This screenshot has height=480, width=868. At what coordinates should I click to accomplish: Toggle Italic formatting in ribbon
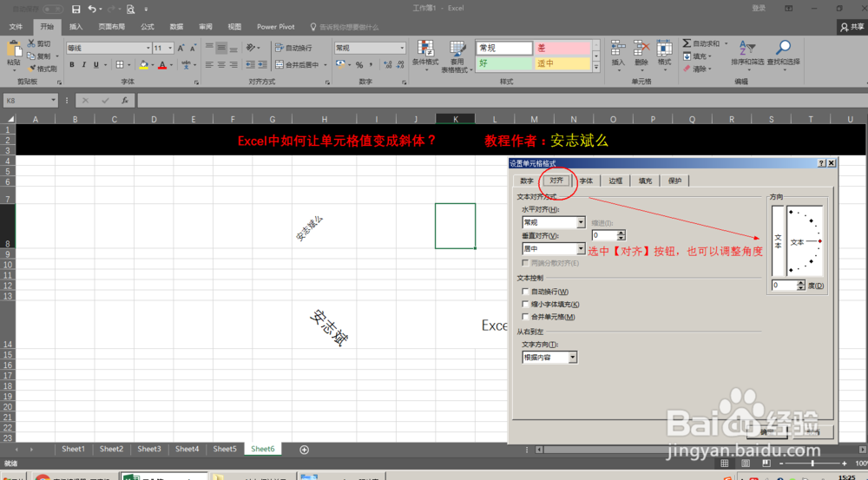click(84, 65)
